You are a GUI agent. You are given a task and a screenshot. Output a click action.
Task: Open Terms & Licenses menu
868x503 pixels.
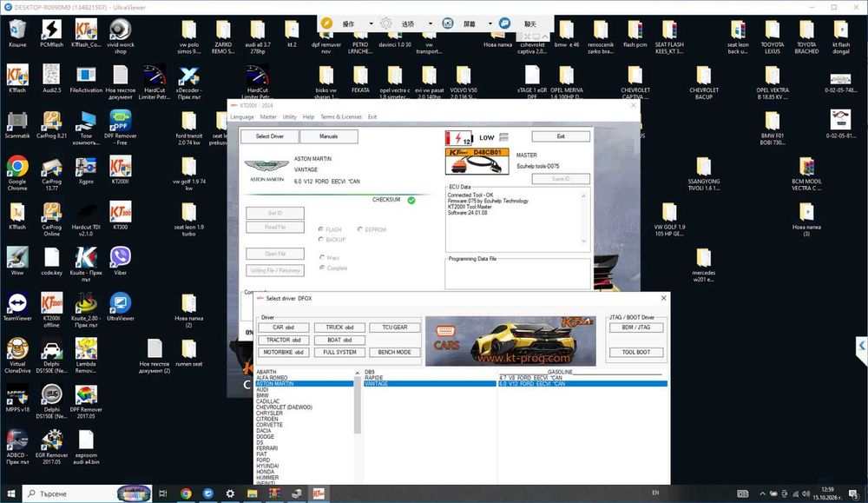tap(341, 117)
